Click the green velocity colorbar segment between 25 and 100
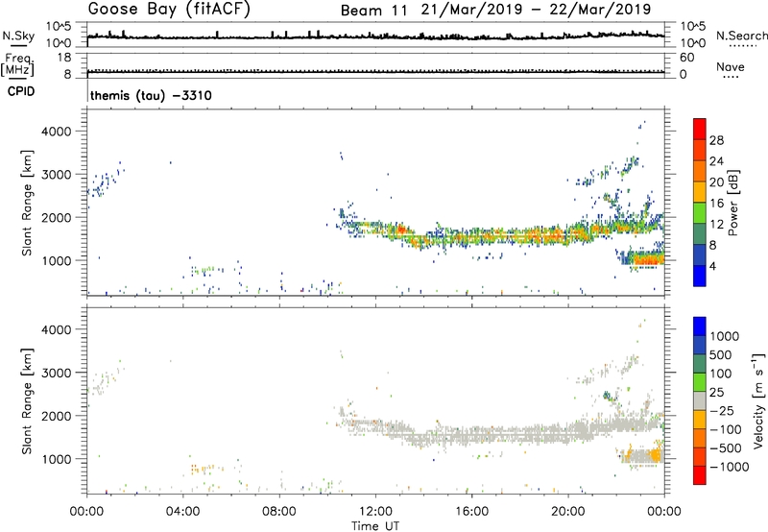Image resolution: width=768 pixels, height=532 pixels. pos(700,382)
